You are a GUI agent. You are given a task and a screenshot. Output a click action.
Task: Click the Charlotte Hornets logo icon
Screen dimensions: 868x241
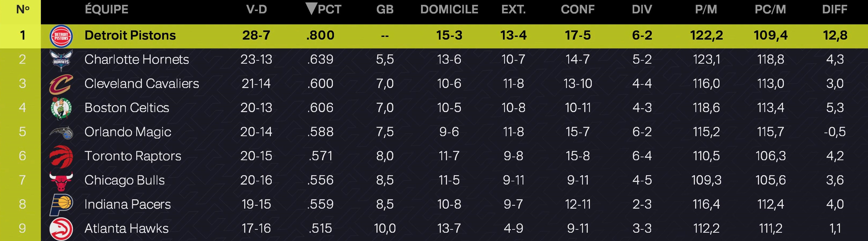(61, 60)
